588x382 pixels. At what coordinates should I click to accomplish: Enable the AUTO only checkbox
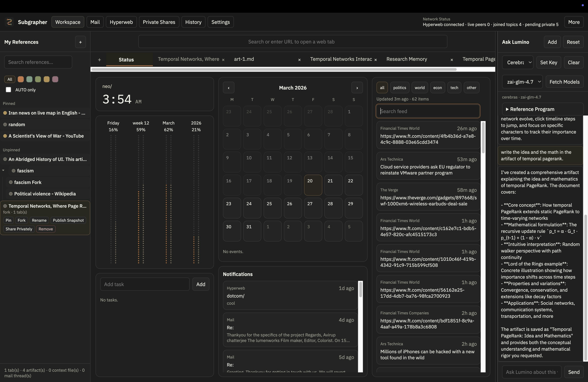[8, 90]
